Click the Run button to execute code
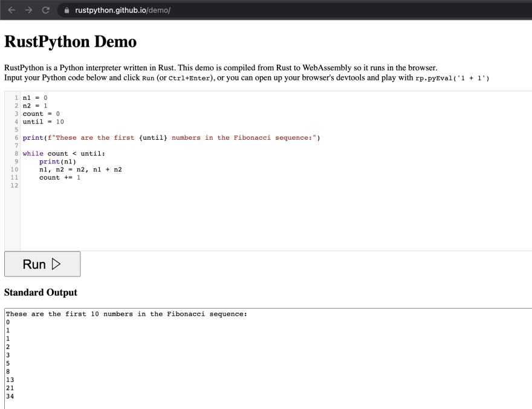Image resolution: width=532 pixels, height=409 pixels. [x=42, y=264]
